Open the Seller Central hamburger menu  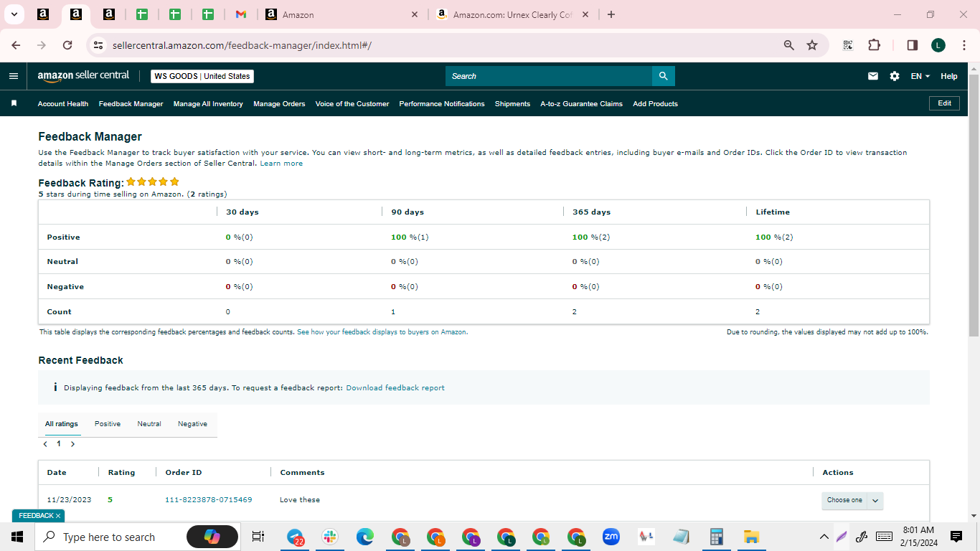coord(14,76)
